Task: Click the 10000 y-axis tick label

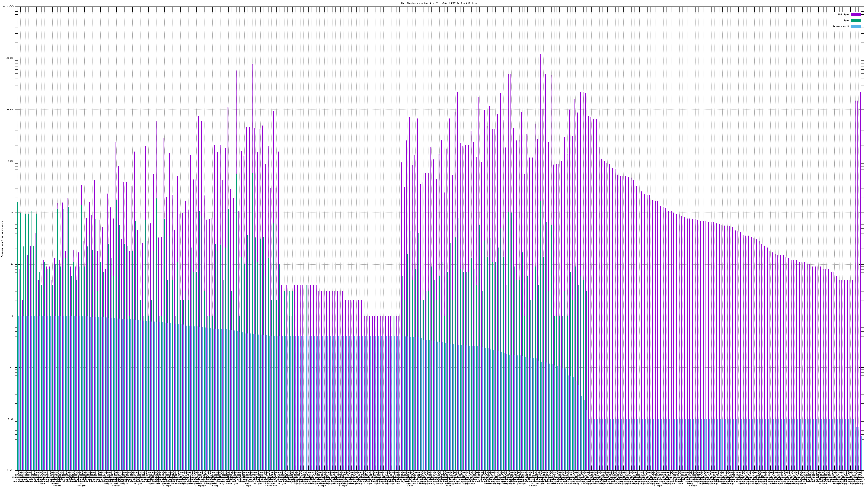Action: [11, 110]
